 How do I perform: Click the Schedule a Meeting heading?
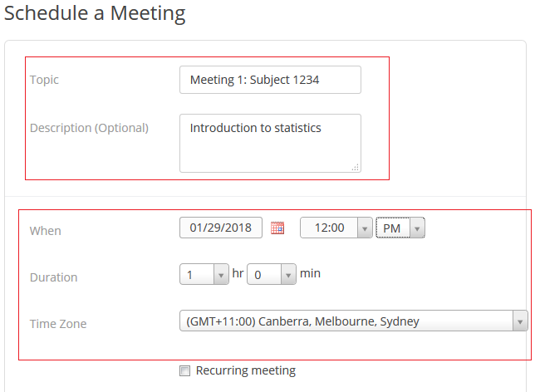pos(95,13)
